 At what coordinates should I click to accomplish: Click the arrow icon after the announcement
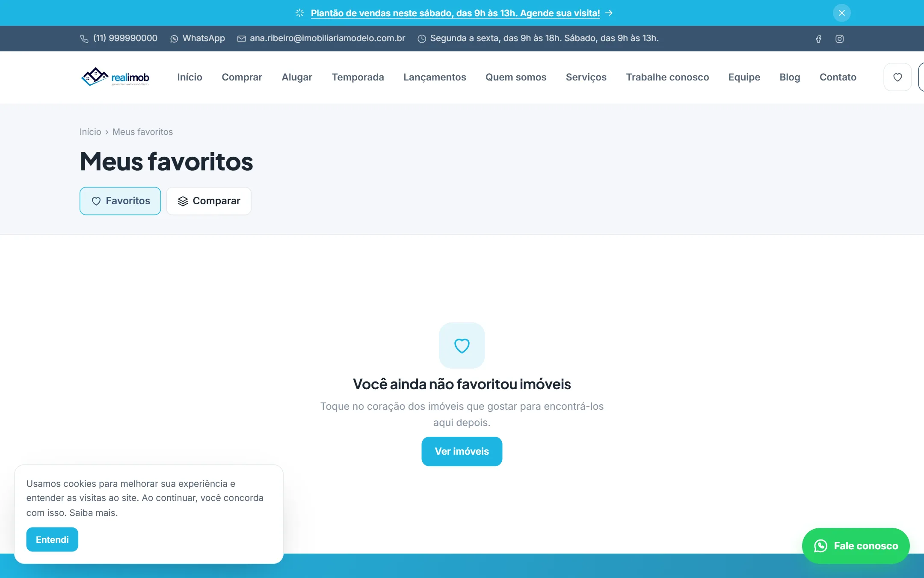(x=609, y=13)
